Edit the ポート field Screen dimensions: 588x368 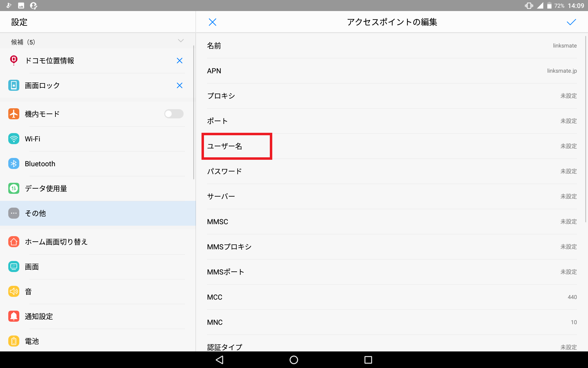[x=392, y=121]
